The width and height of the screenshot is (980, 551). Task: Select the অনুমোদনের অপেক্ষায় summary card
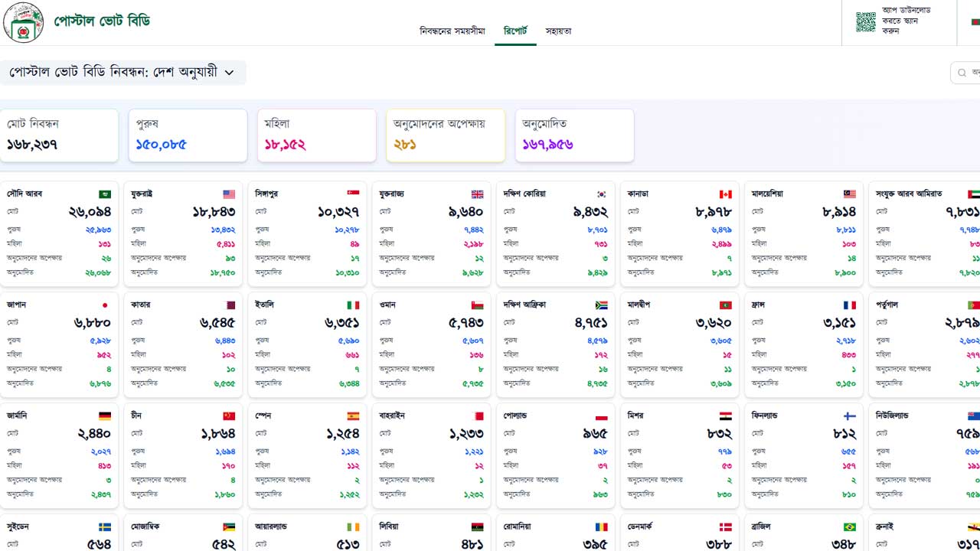coord(445,135)
